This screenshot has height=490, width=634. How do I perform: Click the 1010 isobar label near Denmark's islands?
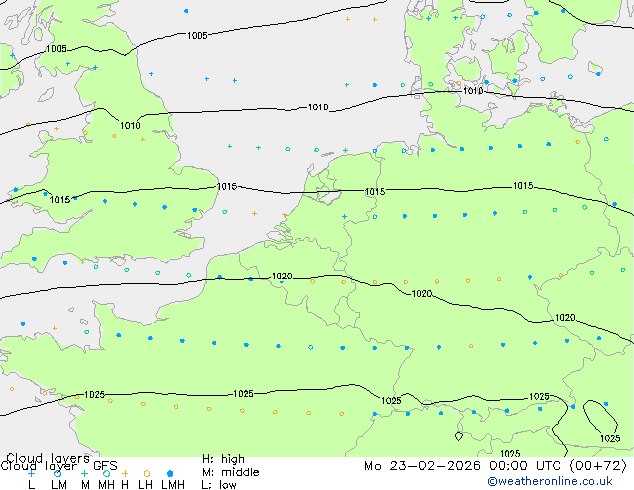click(473, 90)
